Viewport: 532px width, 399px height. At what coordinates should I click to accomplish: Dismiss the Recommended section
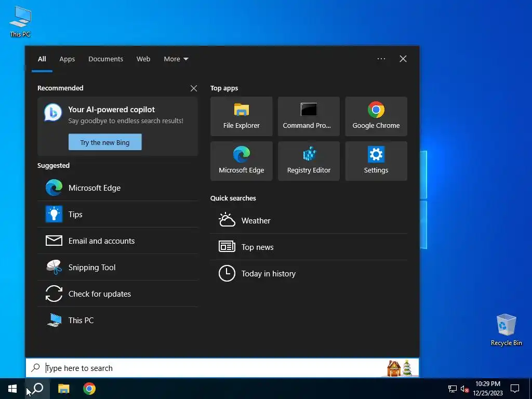194,88
